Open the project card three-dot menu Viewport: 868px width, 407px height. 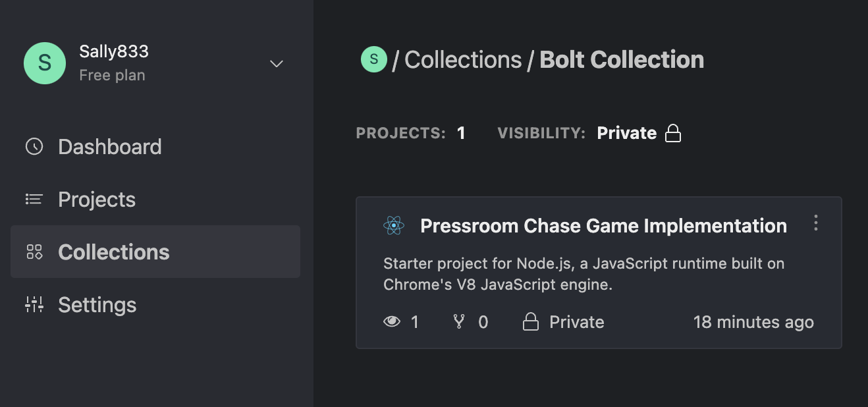pos(816,223)
